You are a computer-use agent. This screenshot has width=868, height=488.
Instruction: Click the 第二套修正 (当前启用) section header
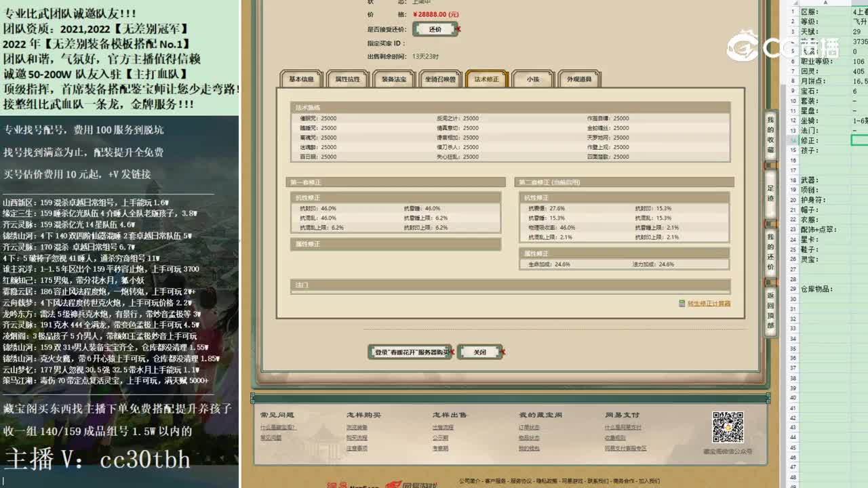coord(625,182)
